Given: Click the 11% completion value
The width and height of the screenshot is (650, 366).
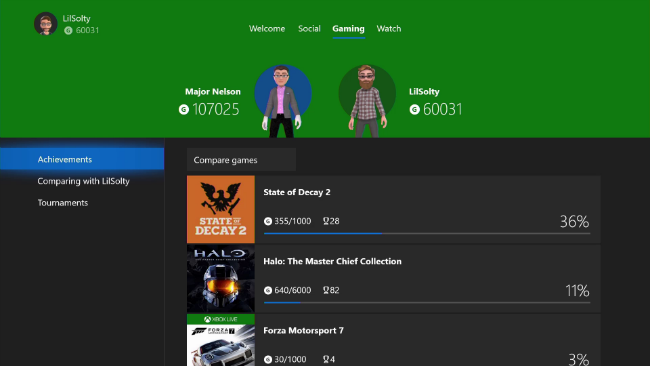Looking at the screenshot, I should (x=577, y=291).
